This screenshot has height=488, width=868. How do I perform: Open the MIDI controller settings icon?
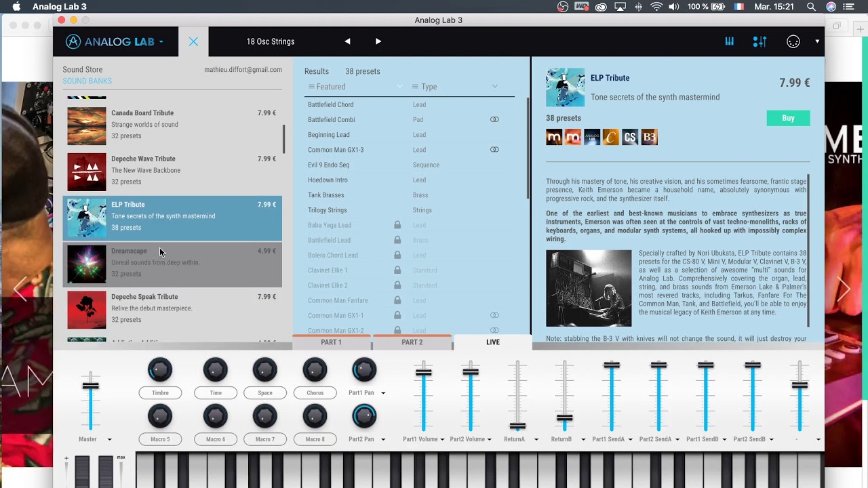793,41
